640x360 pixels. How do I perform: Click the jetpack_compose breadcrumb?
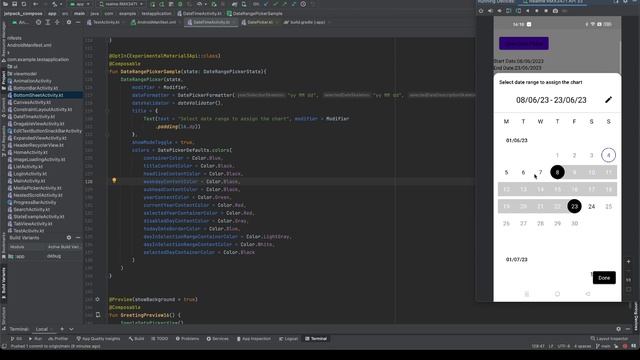23,13
